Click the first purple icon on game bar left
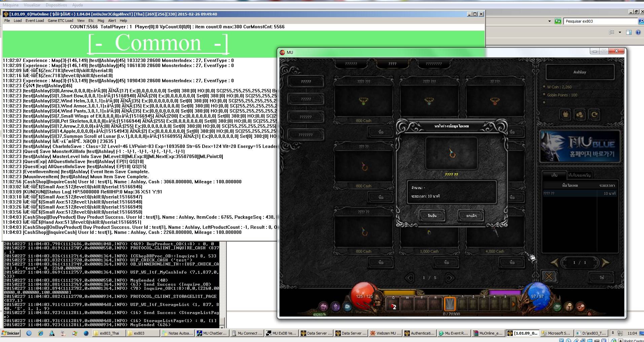Screen dimensions: 644x342 coord(324,307)
